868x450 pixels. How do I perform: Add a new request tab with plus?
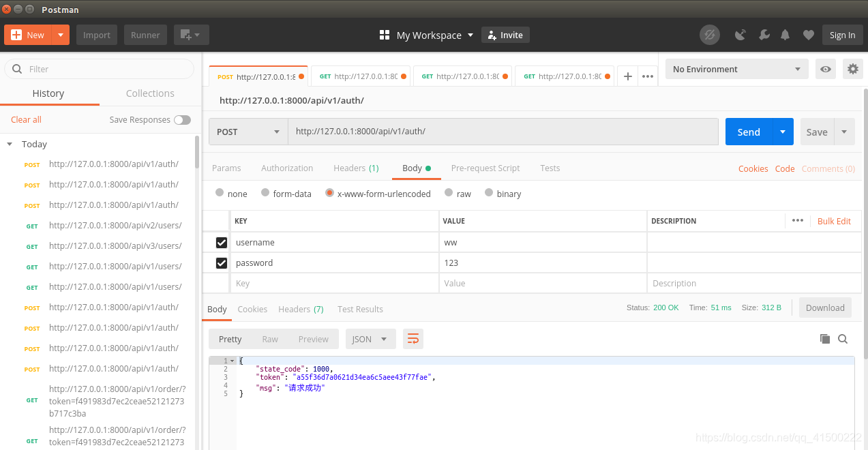click(x=628, y=76)
